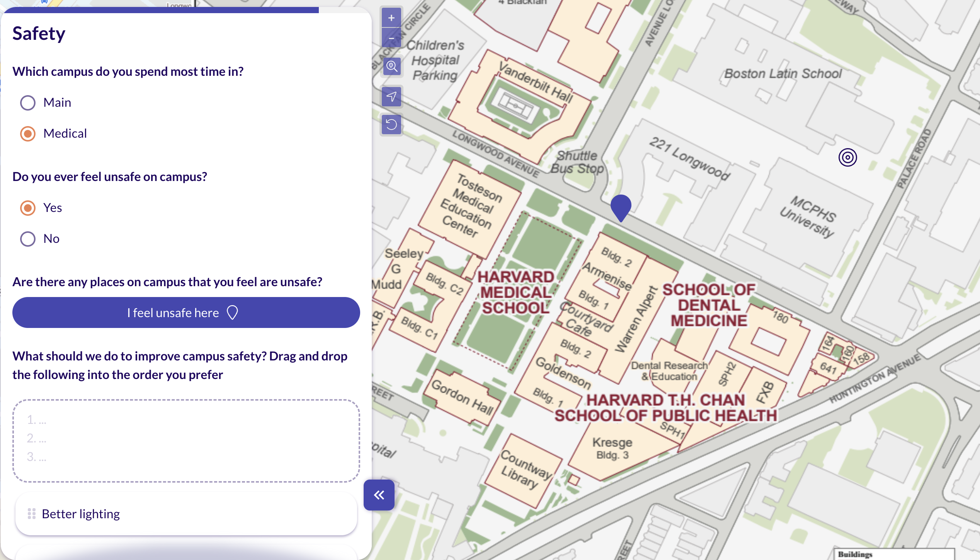The width and height of the screenshot is (980, 560).
Task: Click the ranking drop zone box
Action: pyautogui.click(x=186, y=441)
